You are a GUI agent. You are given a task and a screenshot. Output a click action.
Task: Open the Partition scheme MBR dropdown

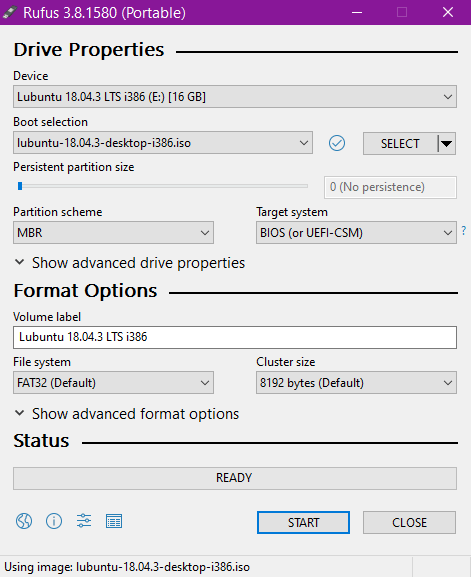click(113, 233)
